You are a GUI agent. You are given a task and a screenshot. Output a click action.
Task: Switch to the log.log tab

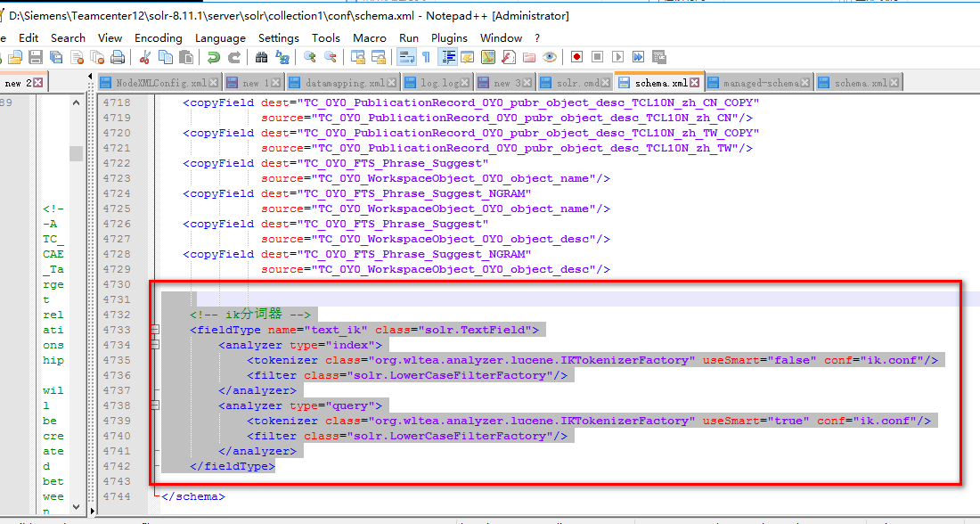point(438,83)
